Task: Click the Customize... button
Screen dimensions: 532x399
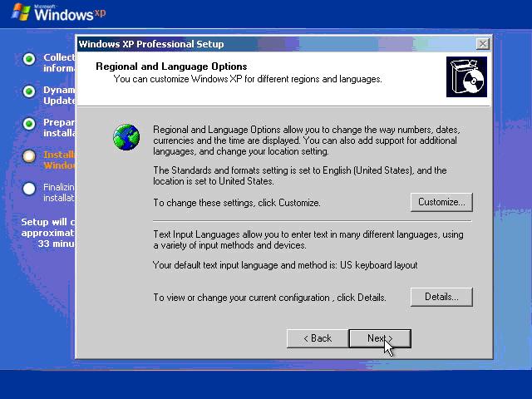Action: coord(441,202)
